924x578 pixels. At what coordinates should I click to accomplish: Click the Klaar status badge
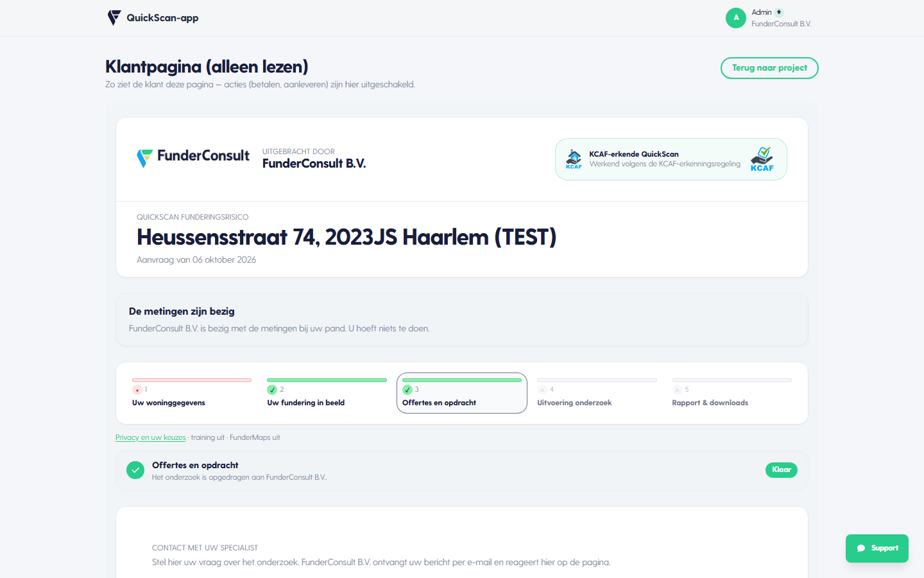782,470
